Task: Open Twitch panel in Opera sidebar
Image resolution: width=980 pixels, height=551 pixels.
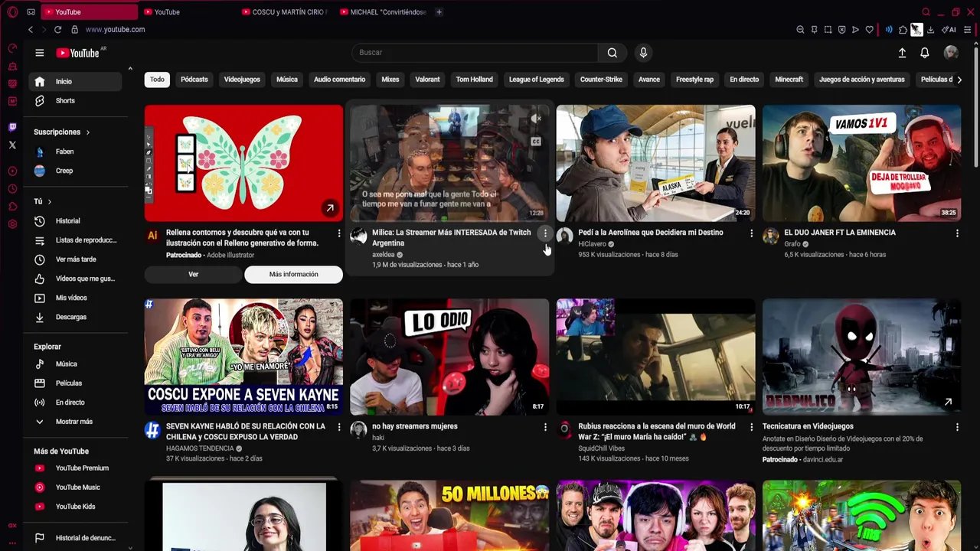Action: pos(12,127)
